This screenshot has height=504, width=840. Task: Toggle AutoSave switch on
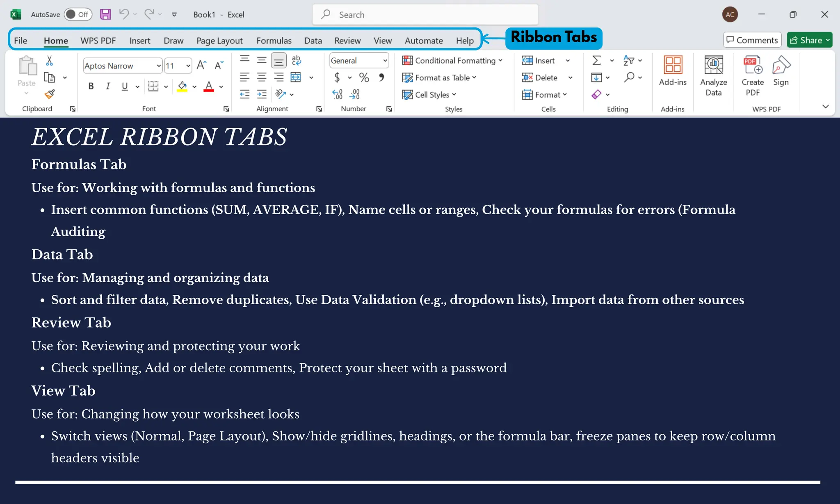click(x=78, y=14)
